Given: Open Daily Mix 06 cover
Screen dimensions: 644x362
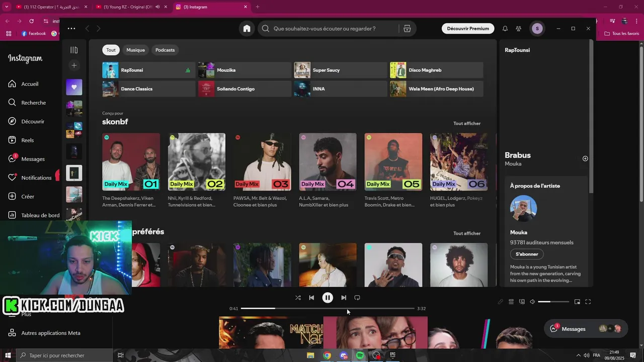Looking at the screenshot, I should 459,162.
